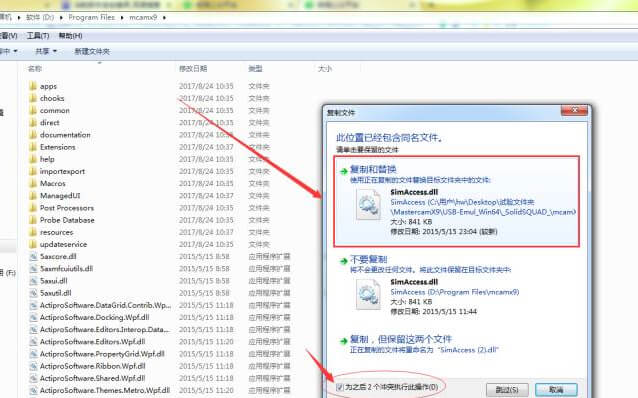
Task: Open the 共享 dropdown in toolbar
Action: coord(46,51)
